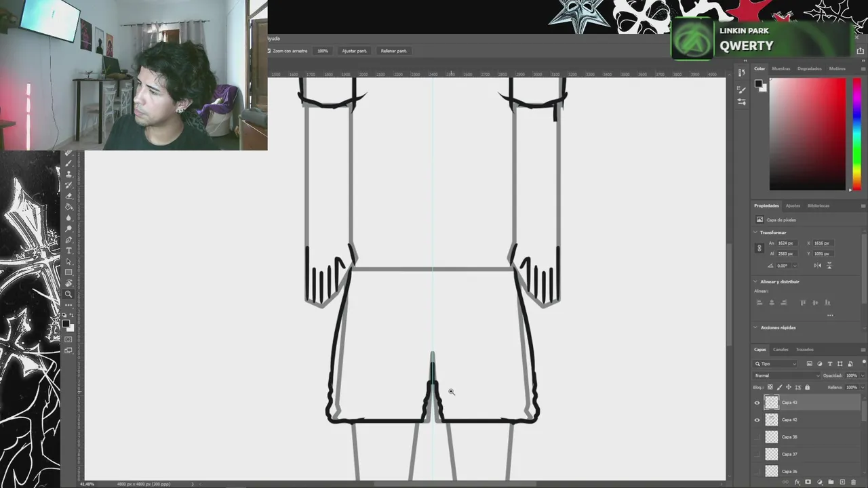868x488 pixels.
Task: Open the Tipo layer filter dropdown
Action: [776, 364]
